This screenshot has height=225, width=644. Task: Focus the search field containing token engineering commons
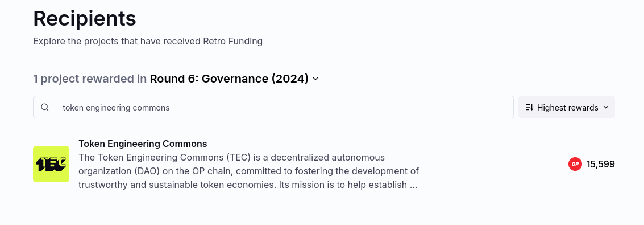pos(273,107)
